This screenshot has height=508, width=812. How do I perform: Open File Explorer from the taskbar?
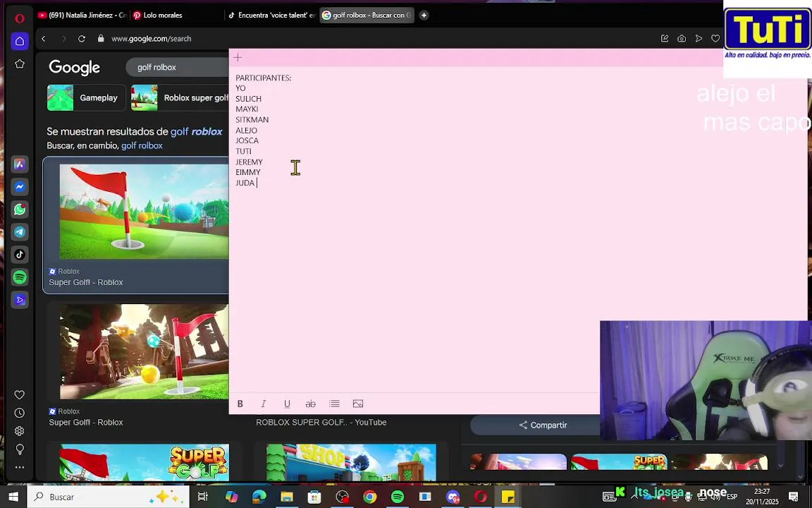coord(287,497)
